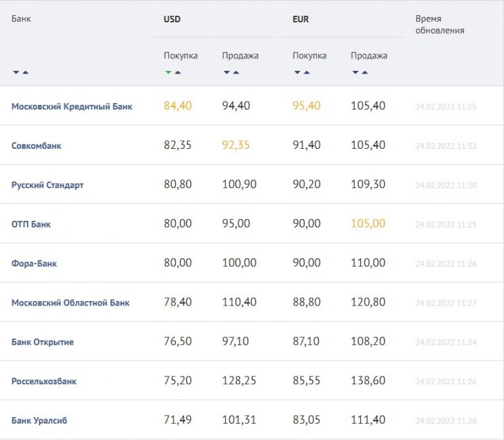Screen dimensions: 504x440
Task: Click Русский Стандарт update time 11:30
Action: point(446,186)
